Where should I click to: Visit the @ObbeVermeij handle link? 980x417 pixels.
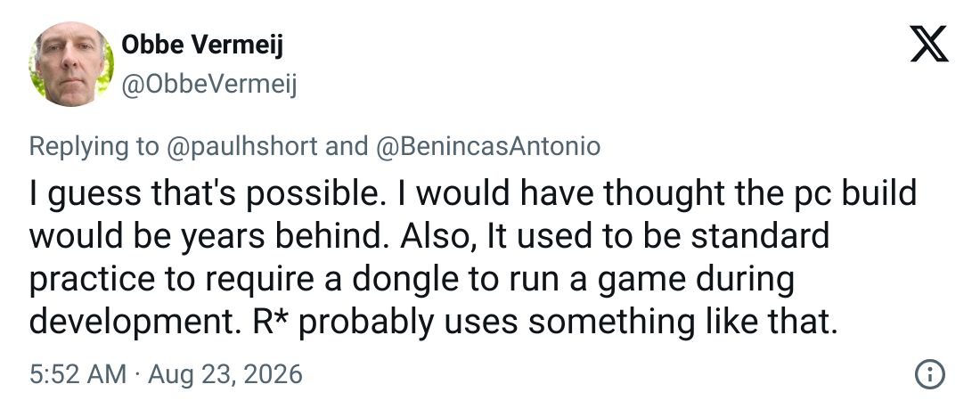[x=208, y=85]
